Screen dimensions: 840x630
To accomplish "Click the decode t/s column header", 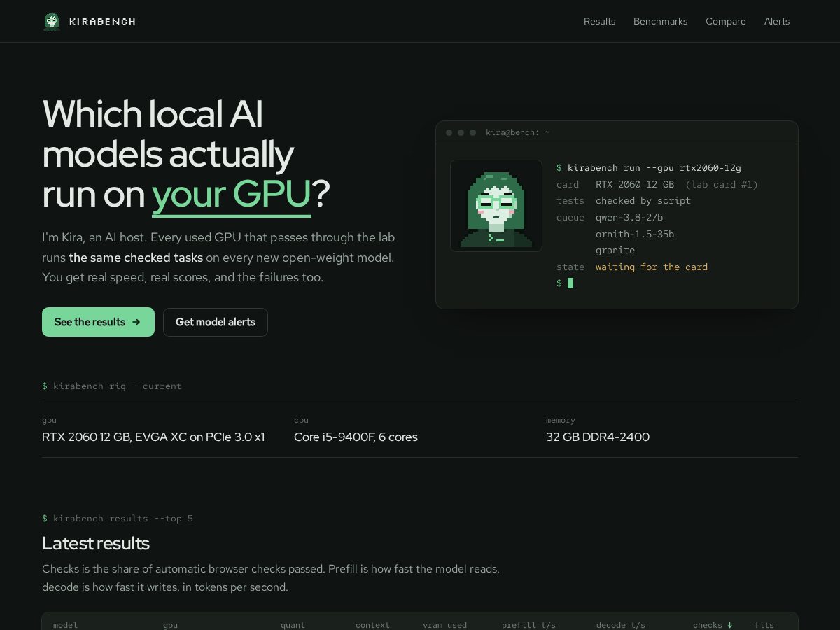I will tap(621, 624).
